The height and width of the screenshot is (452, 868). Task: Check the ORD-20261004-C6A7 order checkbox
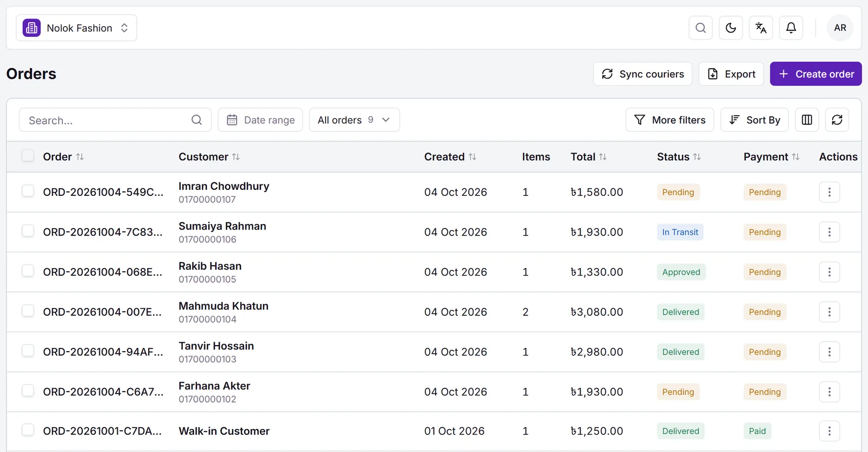pyautogui.click(x=28, y=391)
